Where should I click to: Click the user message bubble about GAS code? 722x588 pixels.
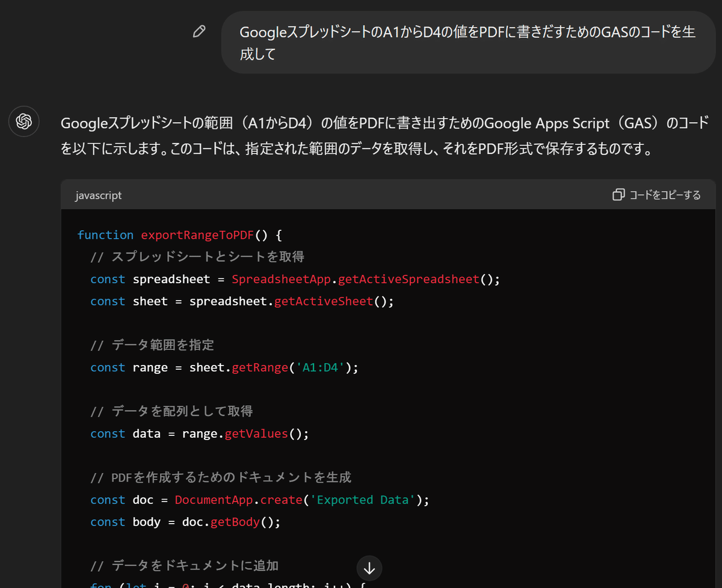click(x=468, y=43)
